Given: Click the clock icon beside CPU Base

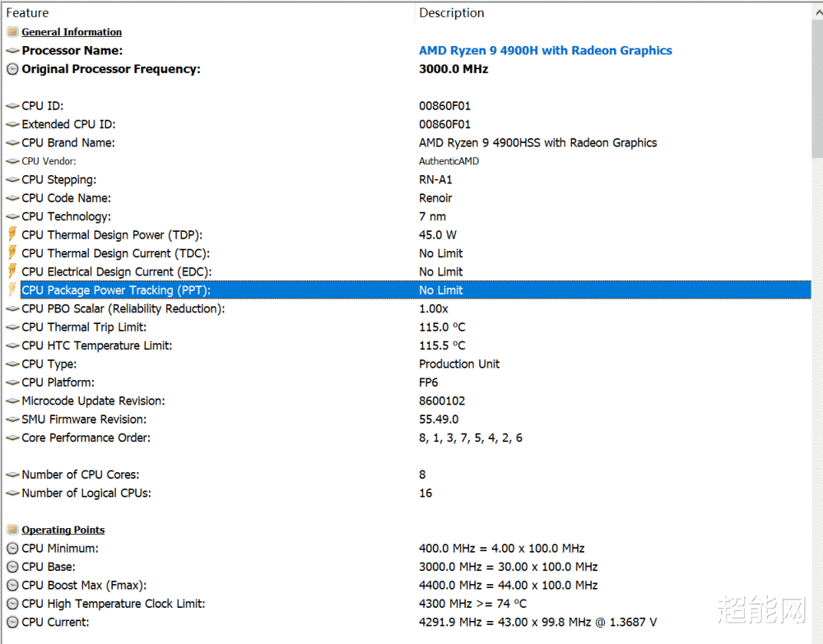Looking at the screenshot, I should pos(12,567).
